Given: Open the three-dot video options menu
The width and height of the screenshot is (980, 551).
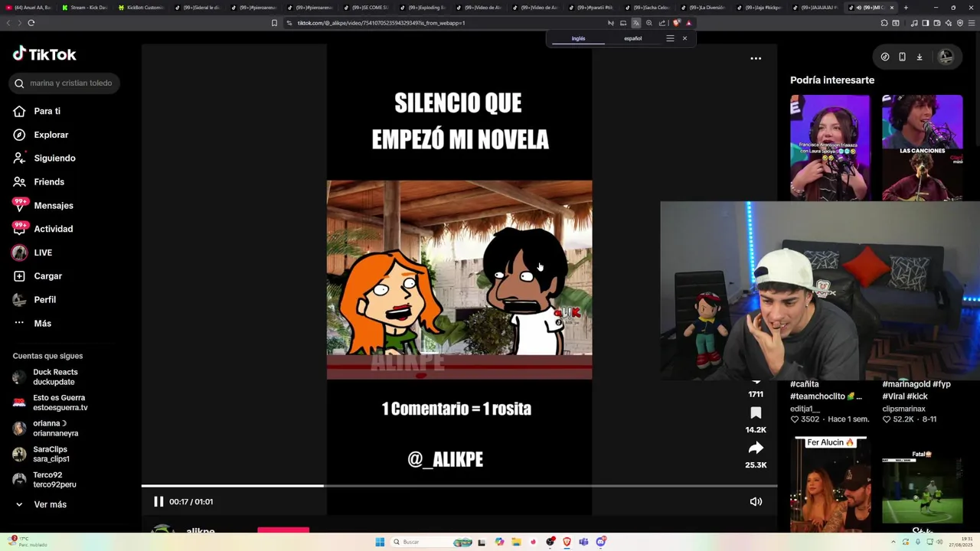Looking at the screenshot, I should point(756,58).
